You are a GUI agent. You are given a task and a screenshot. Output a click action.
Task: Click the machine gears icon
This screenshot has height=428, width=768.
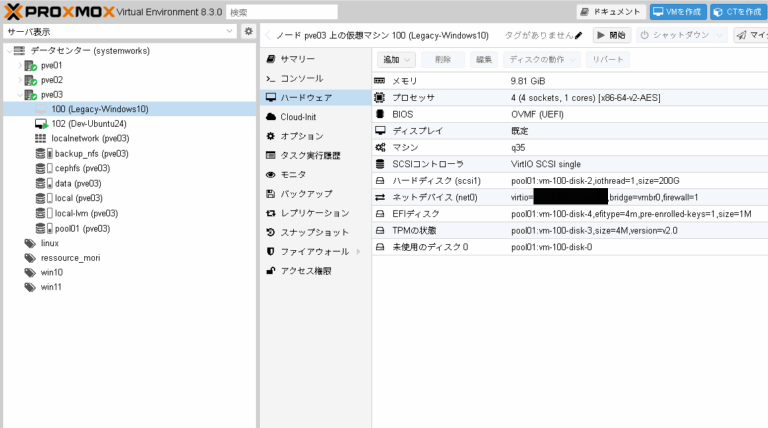point(380,147)
